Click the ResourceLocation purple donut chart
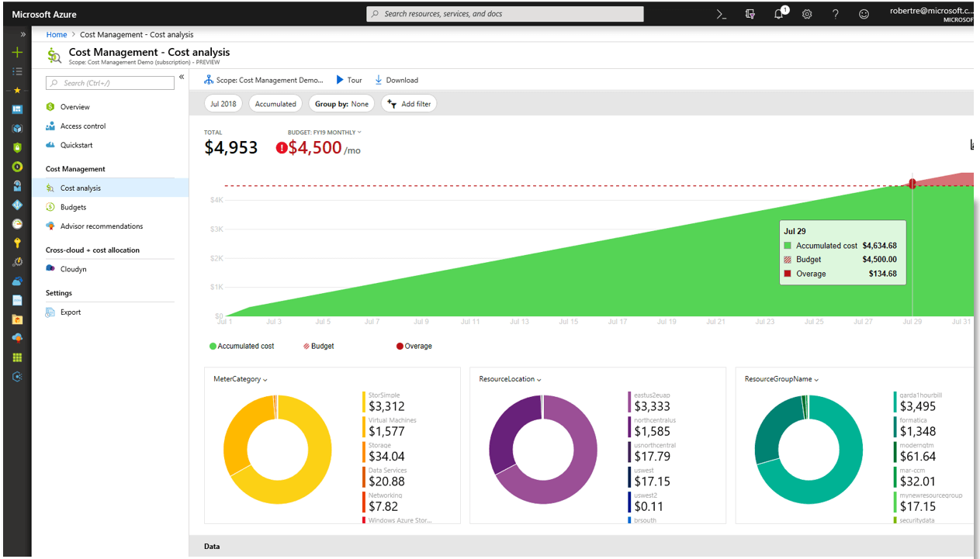 pyautogui.click(x=542, y=450)
